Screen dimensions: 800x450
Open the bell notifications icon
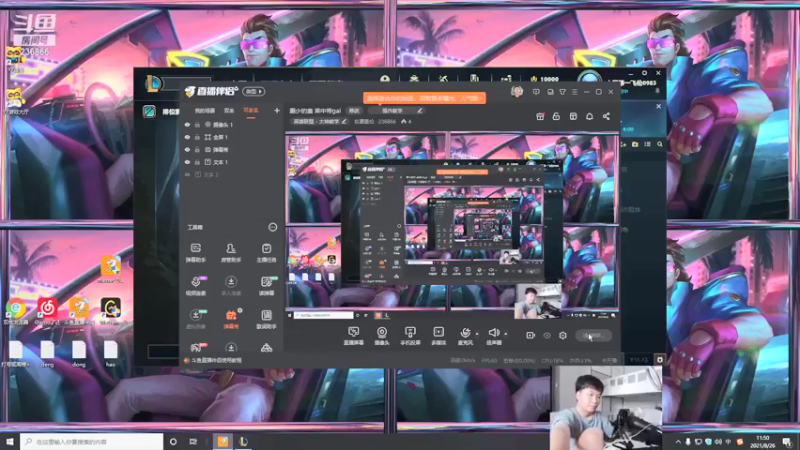point(589,116)
